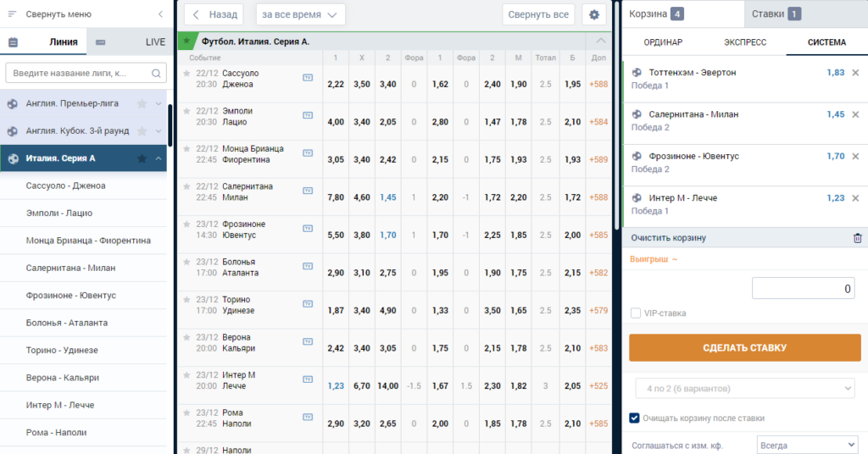Screen dimensions: 868x454
Task: Uncheck Очищать корзину после ставки
Action: coord(634,418)
